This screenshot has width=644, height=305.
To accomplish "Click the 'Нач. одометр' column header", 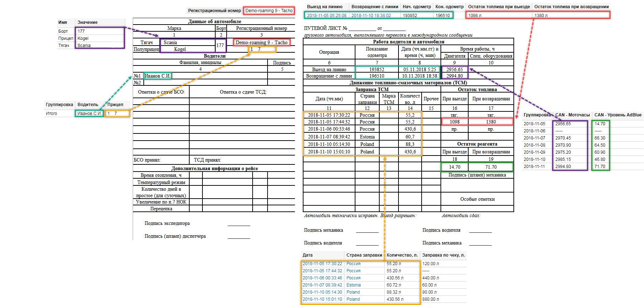I will [x=417, y=7].
